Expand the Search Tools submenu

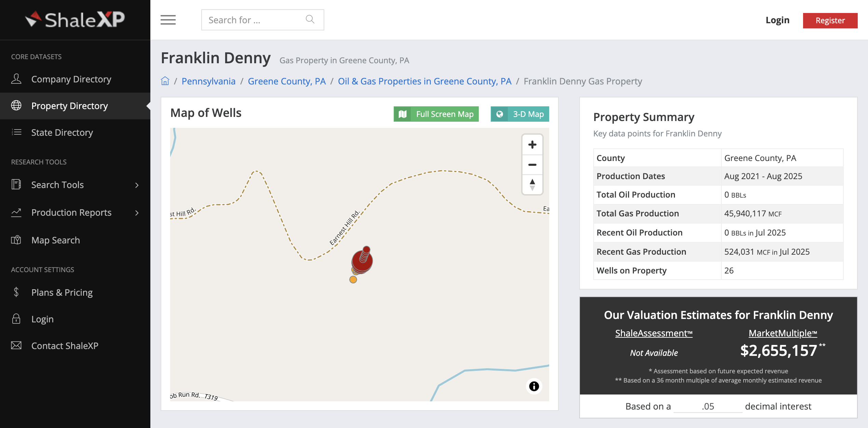click(137, 185)
